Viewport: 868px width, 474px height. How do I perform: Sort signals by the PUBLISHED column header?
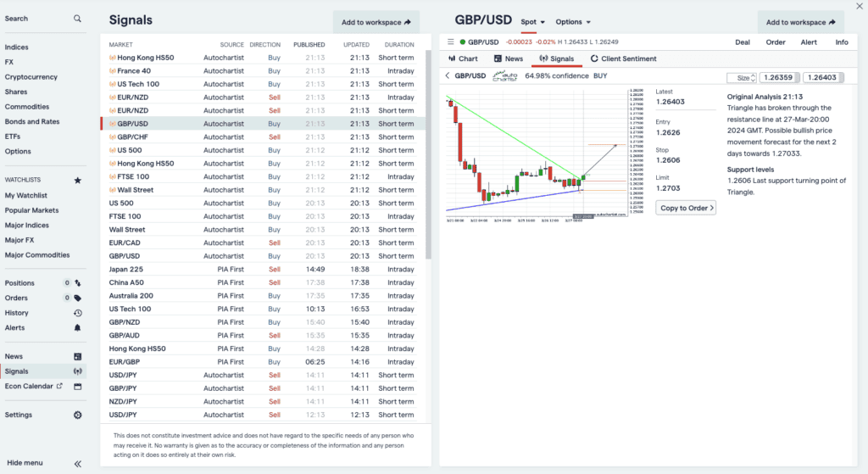coord(309,45)
